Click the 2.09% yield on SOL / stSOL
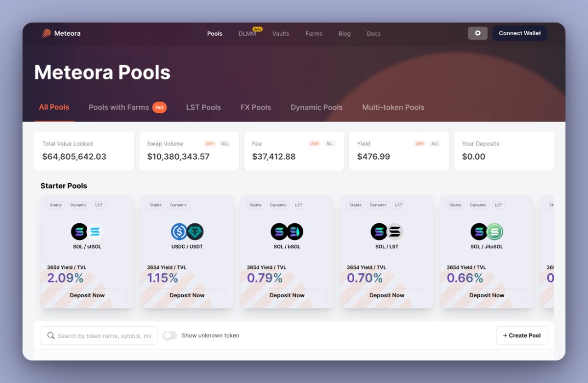This screenshot has width=588, height=383. tap(65, 278)
